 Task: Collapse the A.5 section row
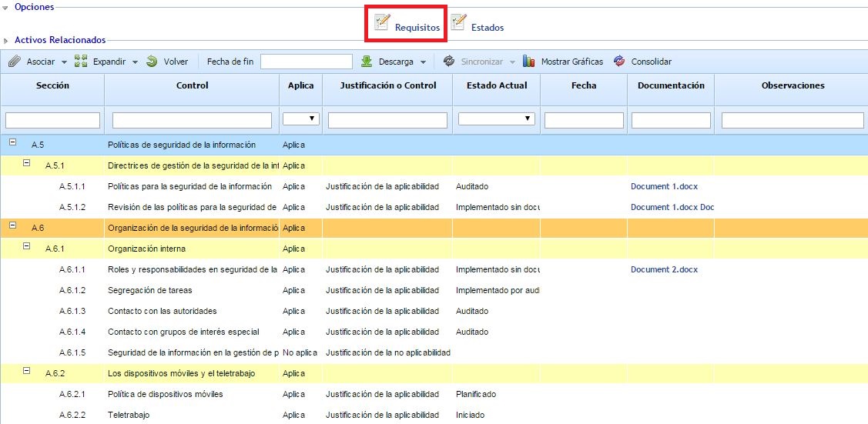[13, 143]
